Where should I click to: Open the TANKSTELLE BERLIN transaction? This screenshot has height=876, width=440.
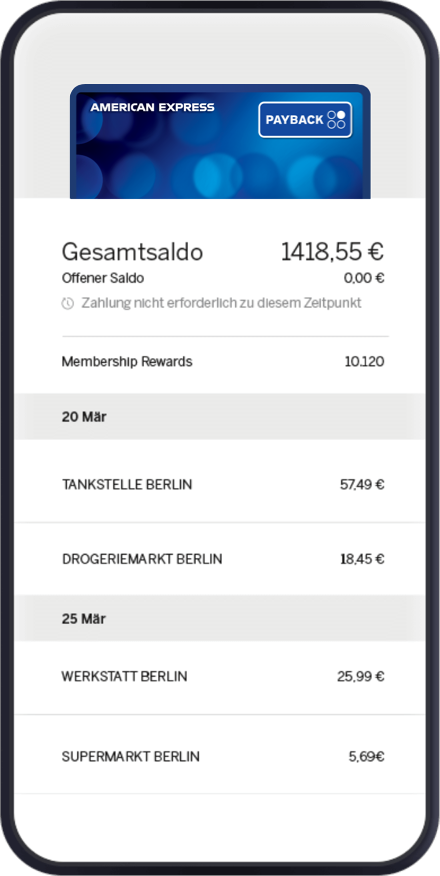pos(220,484)
